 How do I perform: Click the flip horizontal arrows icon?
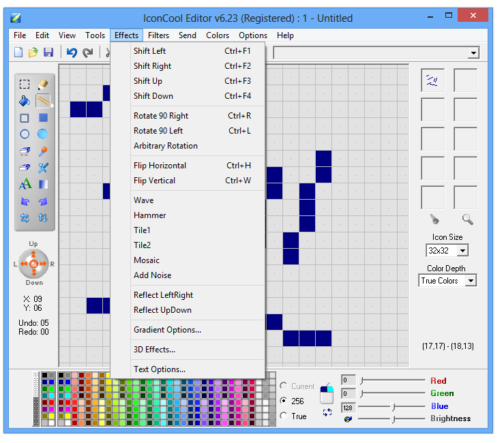25,218
